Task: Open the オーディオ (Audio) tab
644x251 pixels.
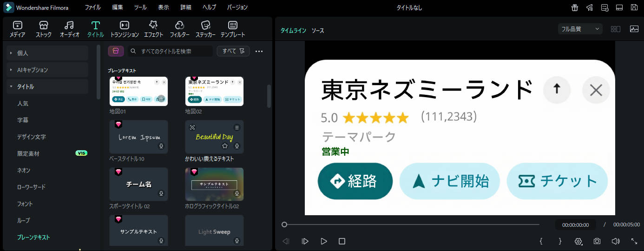Action: [70, 29]
